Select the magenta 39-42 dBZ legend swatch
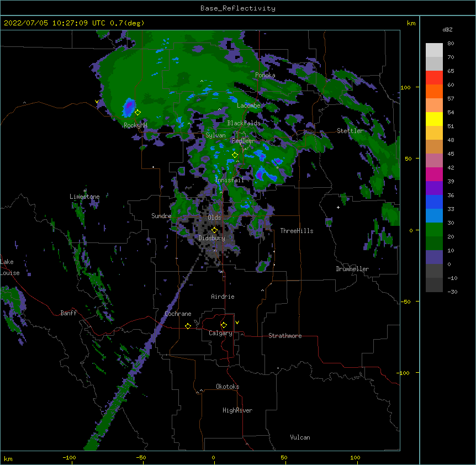The image size is (476, 465). (434, 174)
